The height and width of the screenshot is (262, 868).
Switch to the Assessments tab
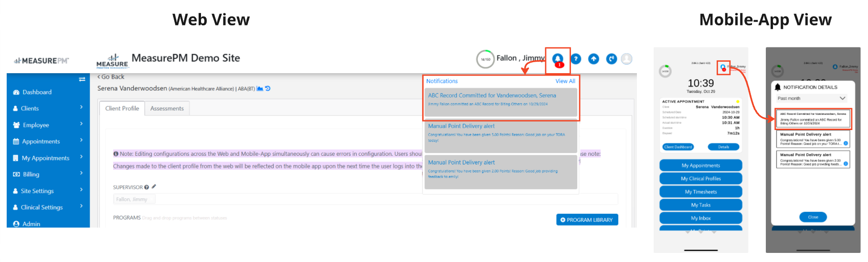tap(167, 109)
